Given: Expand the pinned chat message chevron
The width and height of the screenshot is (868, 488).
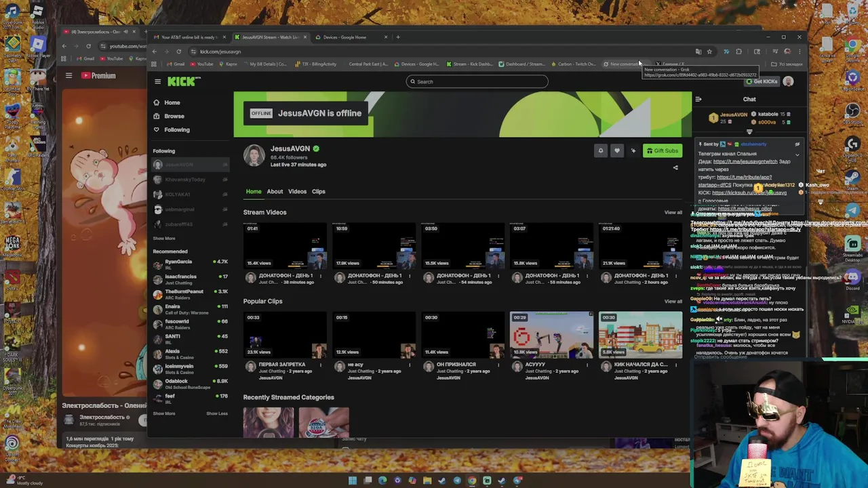Looking at the screenshot, I should tap(797, 155).
